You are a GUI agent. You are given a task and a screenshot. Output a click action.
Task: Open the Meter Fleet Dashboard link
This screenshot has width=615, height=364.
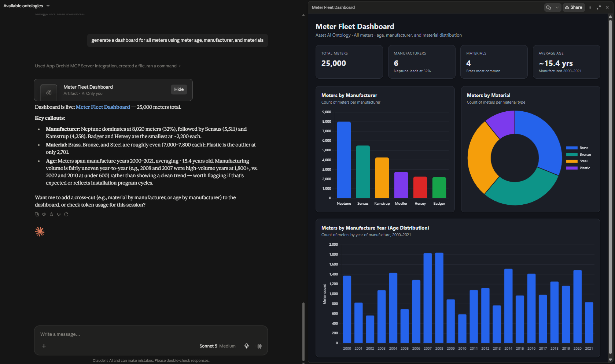[x=103, y=107]
